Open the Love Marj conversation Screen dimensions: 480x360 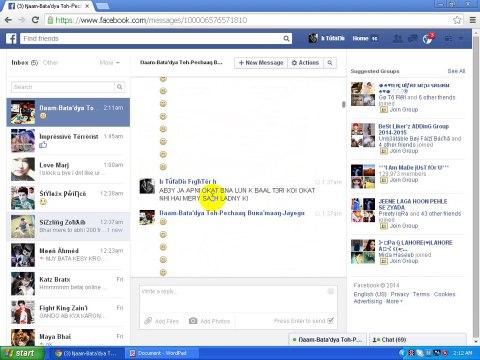click(68, 169)
